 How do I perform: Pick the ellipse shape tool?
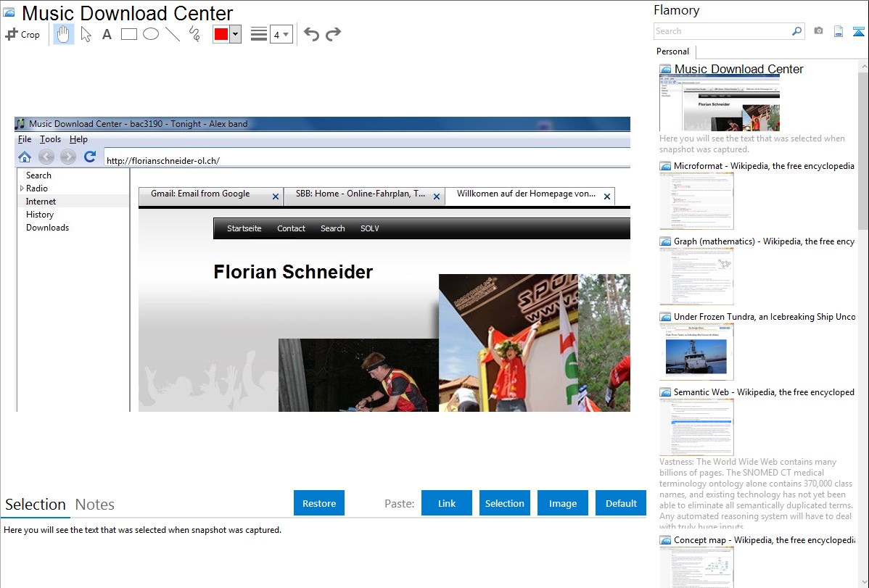[x=150, y=34]
